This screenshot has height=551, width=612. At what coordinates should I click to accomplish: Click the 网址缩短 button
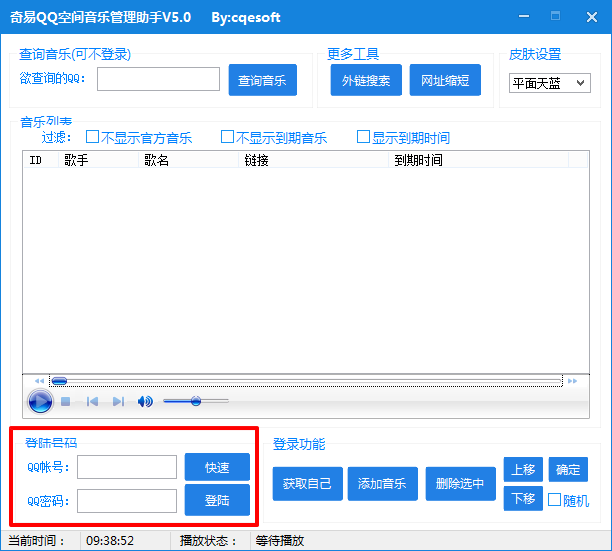pos(445,80)
